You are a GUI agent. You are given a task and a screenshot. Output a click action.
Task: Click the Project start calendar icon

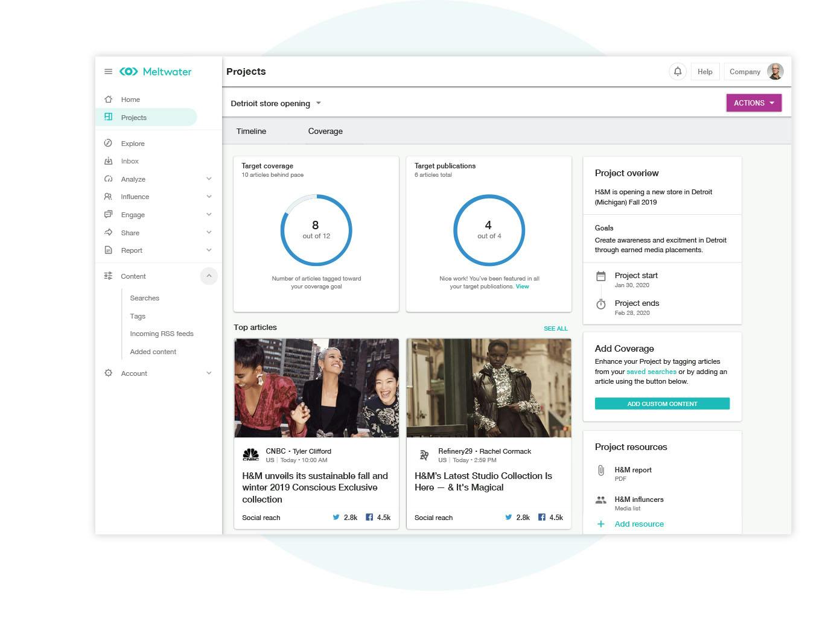(601, 276)
